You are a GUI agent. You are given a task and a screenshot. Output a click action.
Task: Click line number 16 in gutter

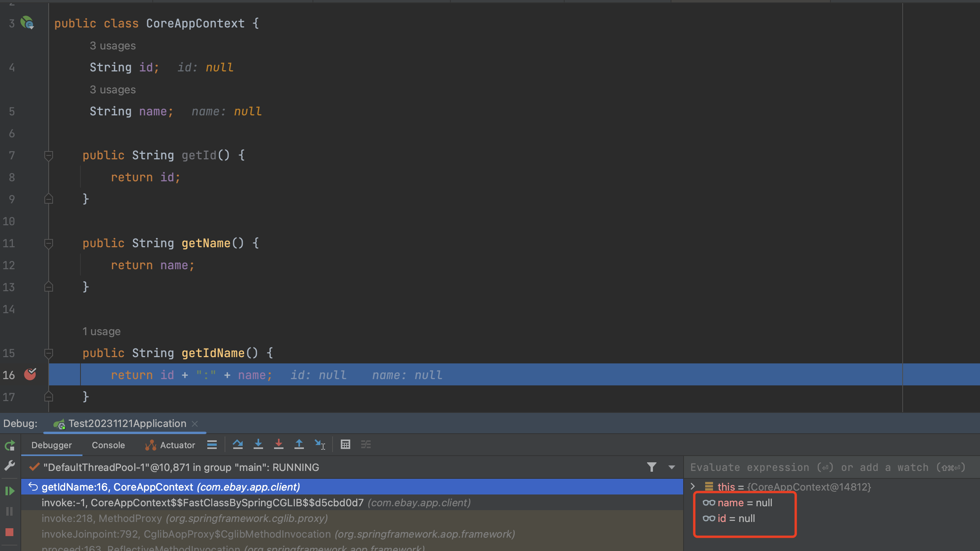tap(9, 375)
